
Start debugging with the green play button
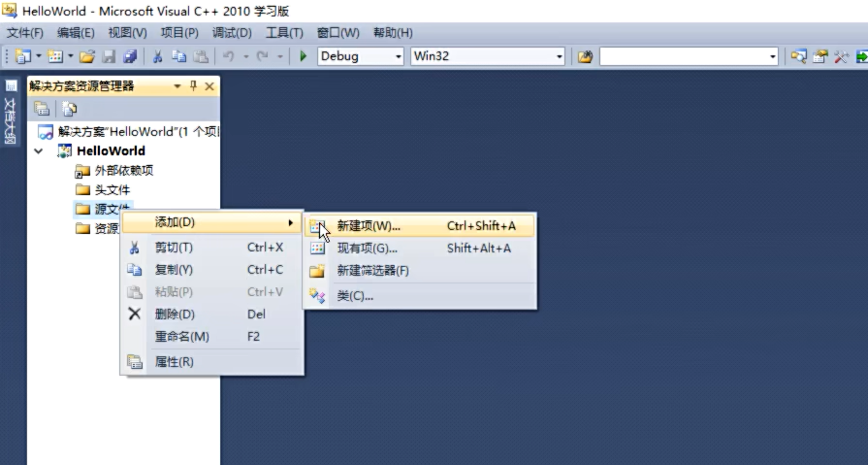(303, 56)
